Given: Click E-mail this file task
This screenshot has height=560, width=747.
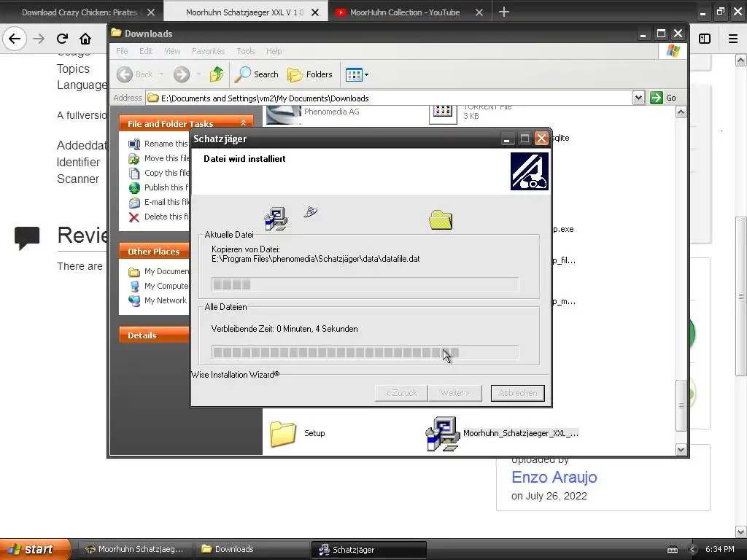Looking at the screenshot, I should 158,203.
